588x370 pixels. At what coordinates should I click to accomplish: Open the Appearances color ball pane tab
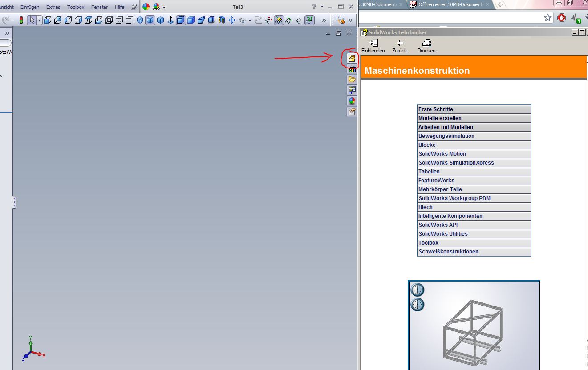[352, 101]
